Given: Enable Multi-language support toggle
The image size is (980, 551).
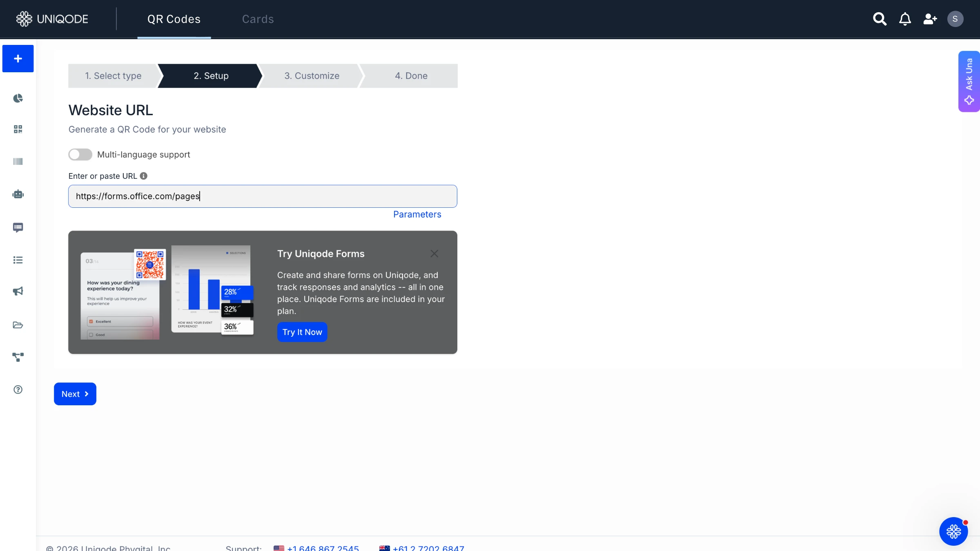Looking at the screenshot, I should (x=80, y=154).
